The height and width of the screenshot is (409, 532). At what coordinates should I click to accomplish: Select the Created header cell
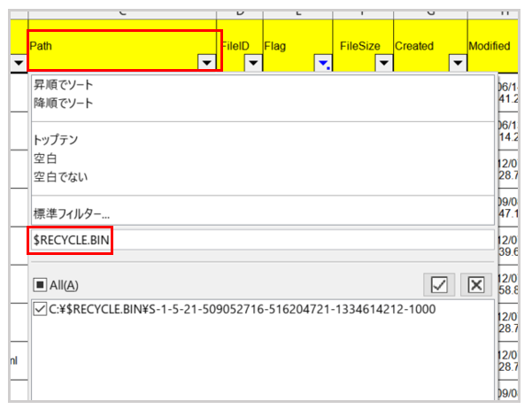(430, 45)
